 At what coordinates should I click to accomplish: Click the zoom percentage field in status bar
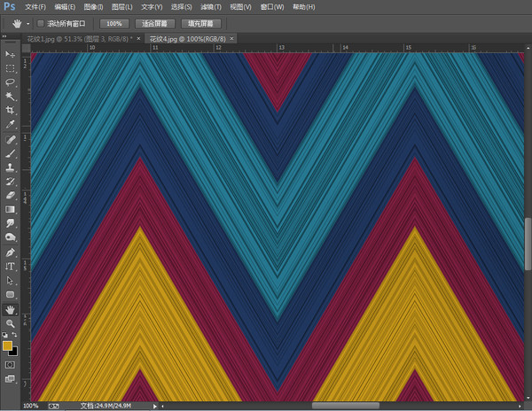pyautogui.click(x=31, y=406)
